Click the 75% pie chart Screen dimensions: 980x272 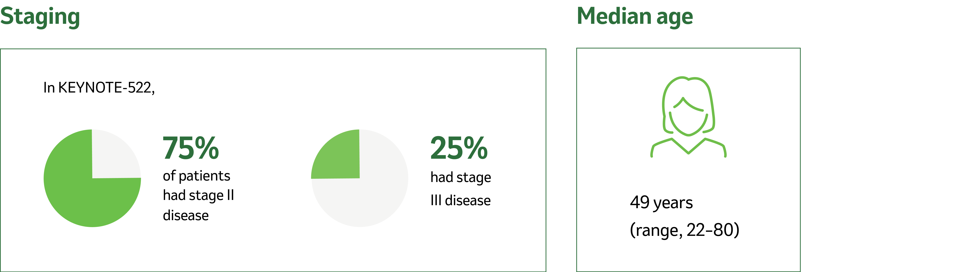93,178
